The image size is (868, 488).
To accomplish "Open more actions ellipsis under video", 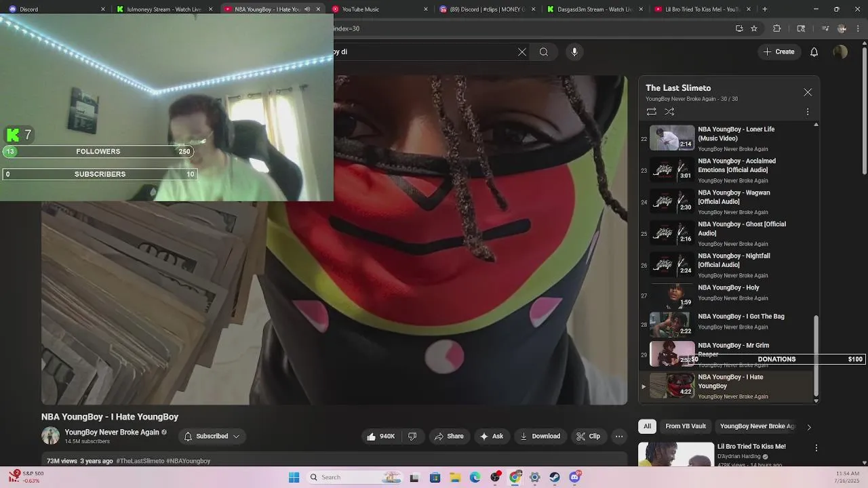I will (619, 436).
